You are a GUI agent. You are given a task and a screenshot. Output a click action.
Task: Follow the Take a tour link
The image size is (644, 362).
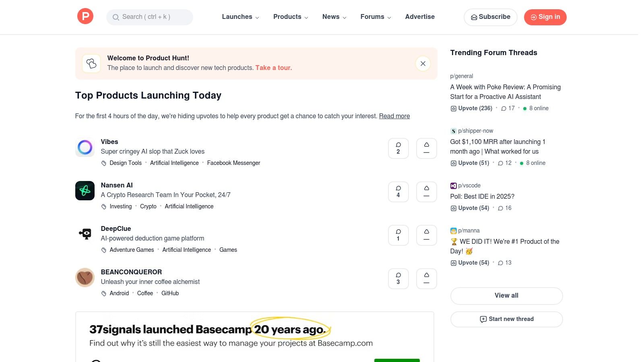274,68
